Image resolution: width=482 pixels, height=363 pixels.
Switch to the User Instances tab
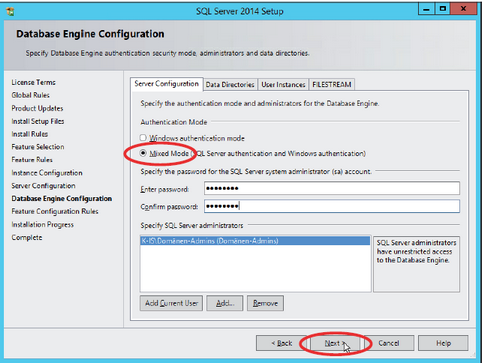point(283,85)
